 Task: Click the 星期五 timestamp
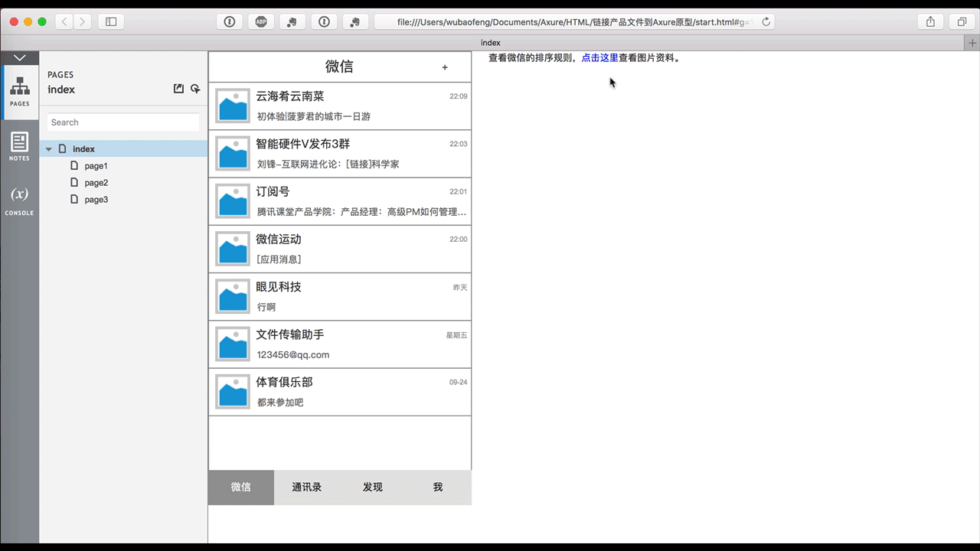pos(456,335)
